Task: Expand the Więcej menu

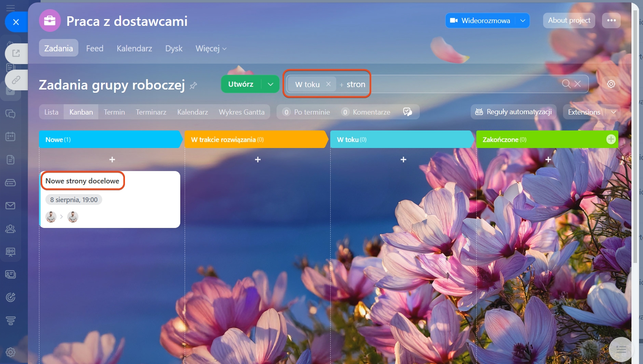Action: 211,48
